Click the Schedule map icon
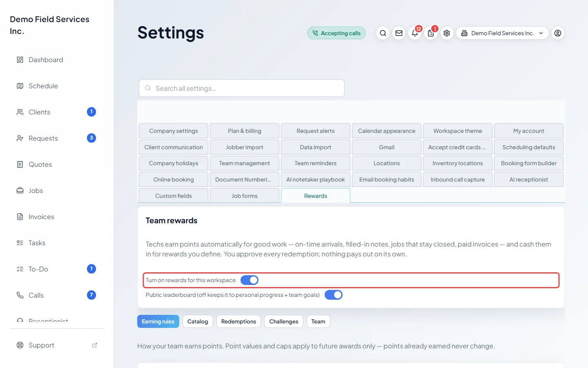This screenshot has height=368, width=588. [x=20, y=86]
